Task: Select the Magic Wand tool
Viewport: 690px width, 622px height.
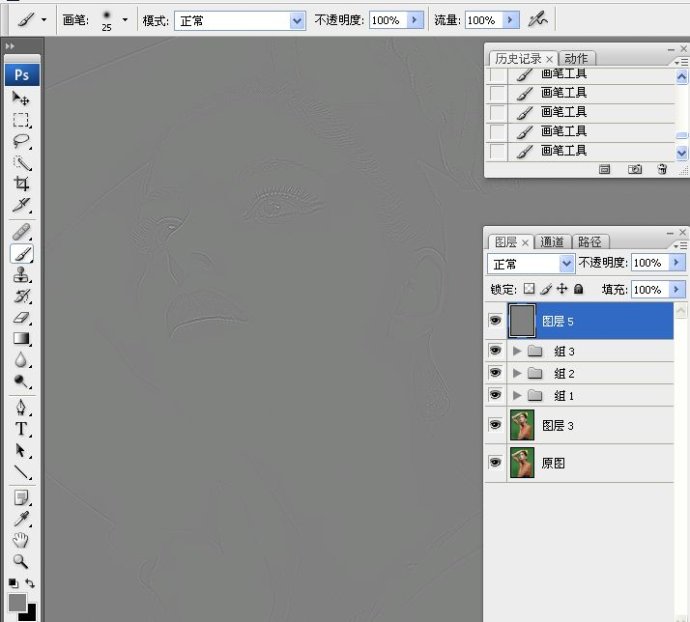Action: [21, 162]
